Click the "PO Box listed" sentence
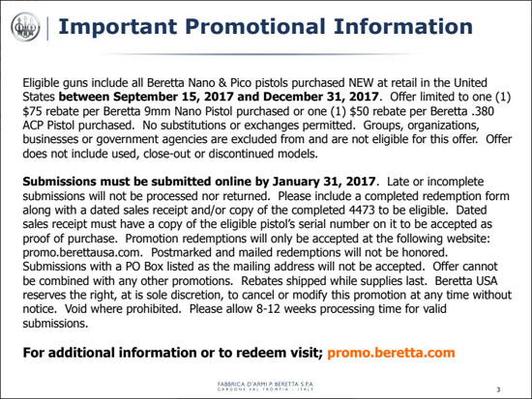Viewport: 532px width, 399px height. click(x=223, y=267)
